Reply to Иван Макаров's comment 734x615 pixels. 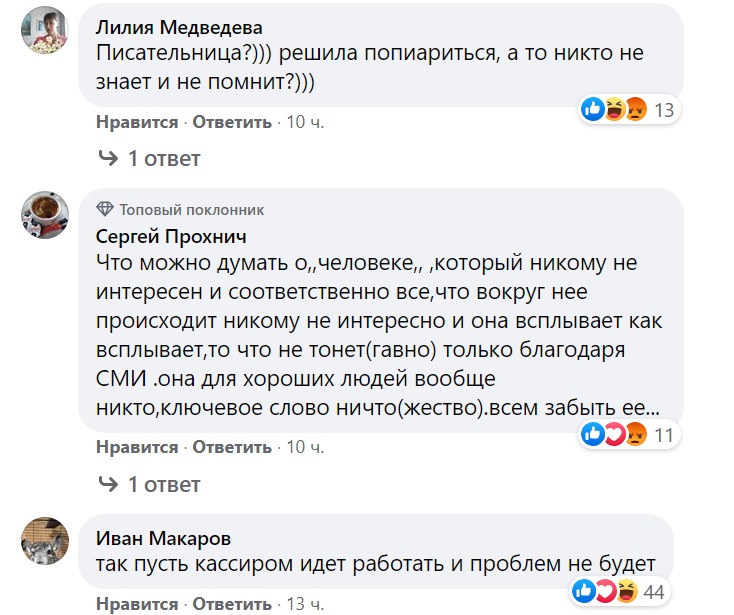(232, 605)
